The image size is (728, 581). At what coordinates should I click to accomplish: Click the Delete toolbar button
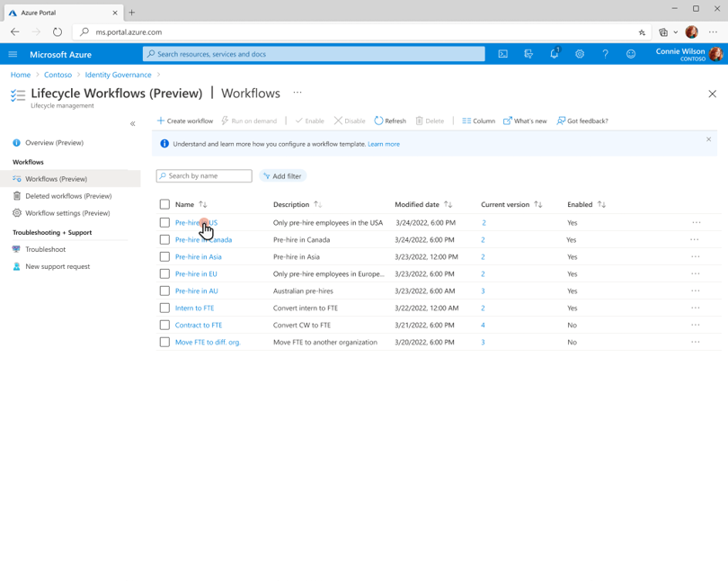(430, 121)
